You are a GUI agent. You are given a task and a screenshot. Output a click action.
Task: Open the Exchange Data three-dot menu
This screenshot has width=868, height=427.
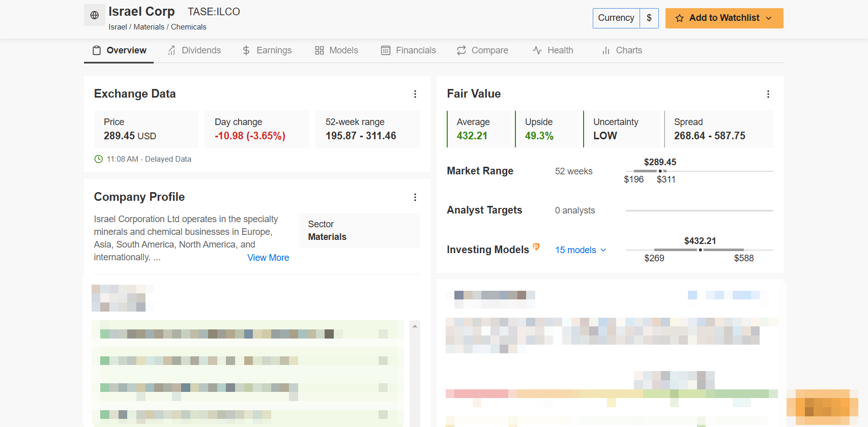[x=415, y=94]
